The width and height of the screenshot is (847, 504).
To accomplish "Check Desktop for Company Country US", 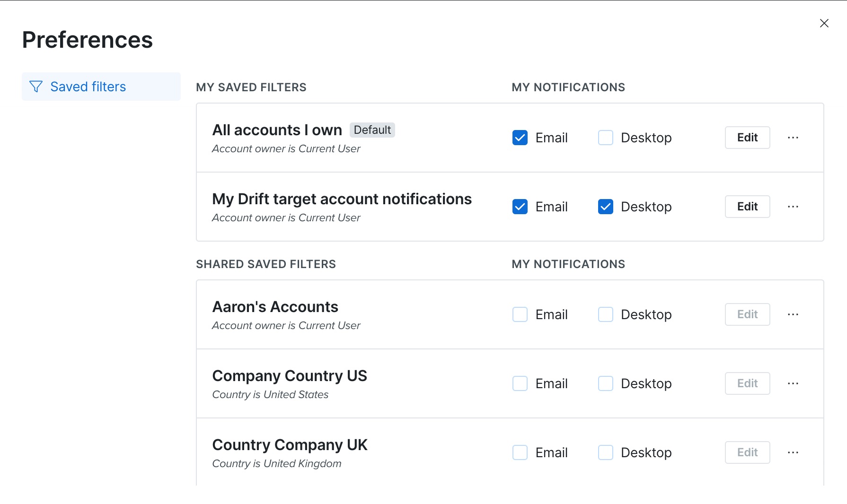I will point(606,383).
